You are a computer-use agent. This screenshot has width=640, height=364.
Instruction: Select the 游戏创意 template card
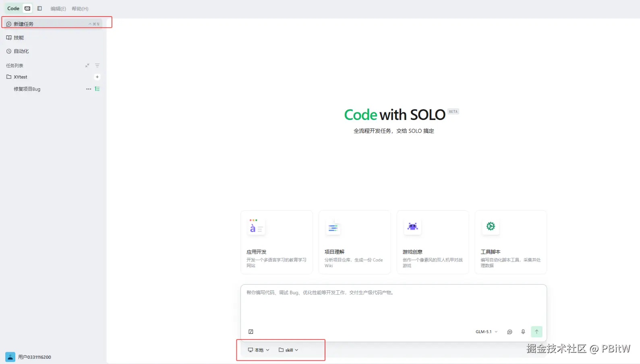[433, 242]
